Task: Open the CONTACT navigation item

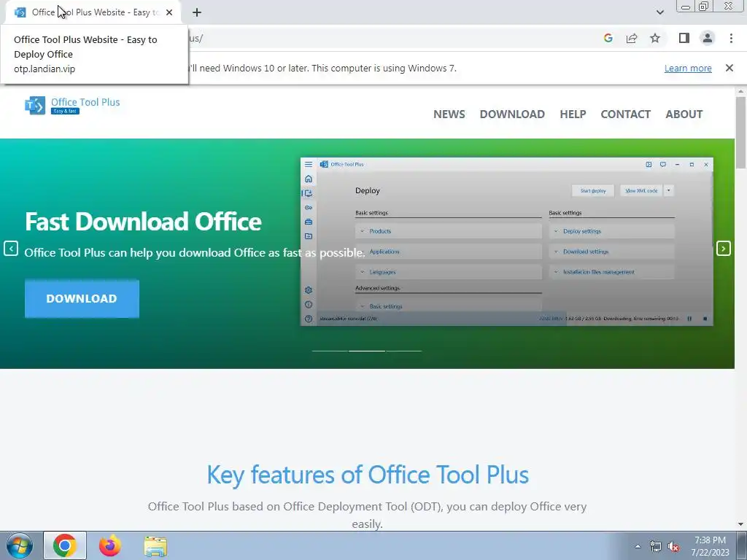Action: pyautogui.click(x=625, y=114)
